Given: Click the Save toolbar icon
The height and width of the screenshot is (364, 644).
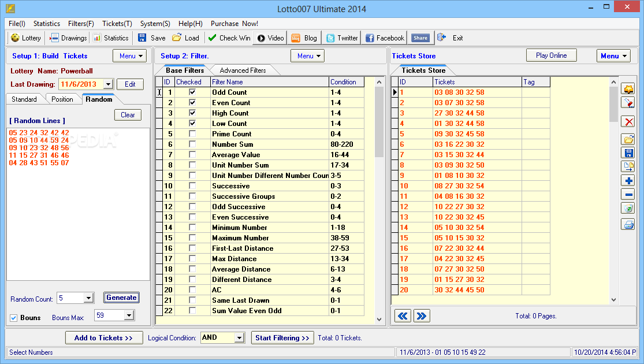Looking at the screenshot, I should coord(142,38).
